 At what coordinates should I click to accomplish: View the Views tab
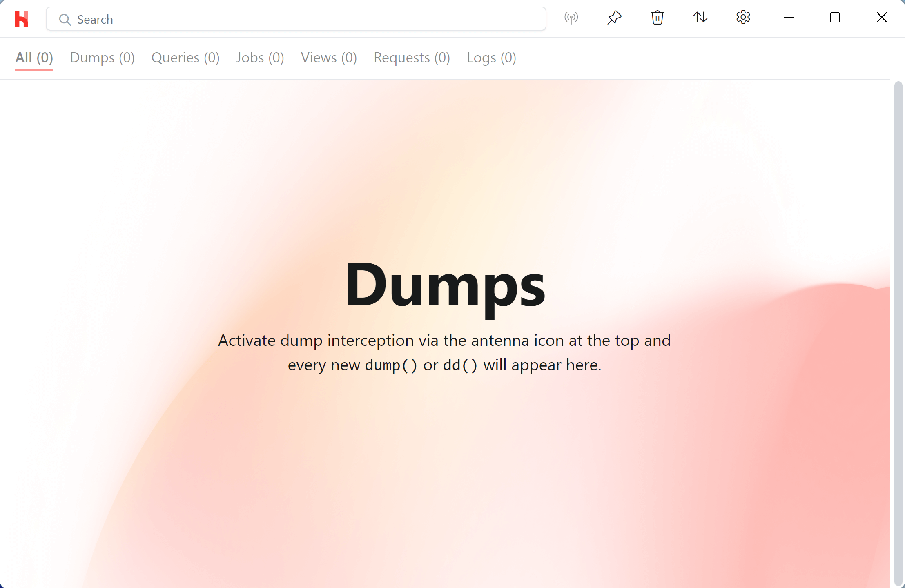click(x=328, y=58)
